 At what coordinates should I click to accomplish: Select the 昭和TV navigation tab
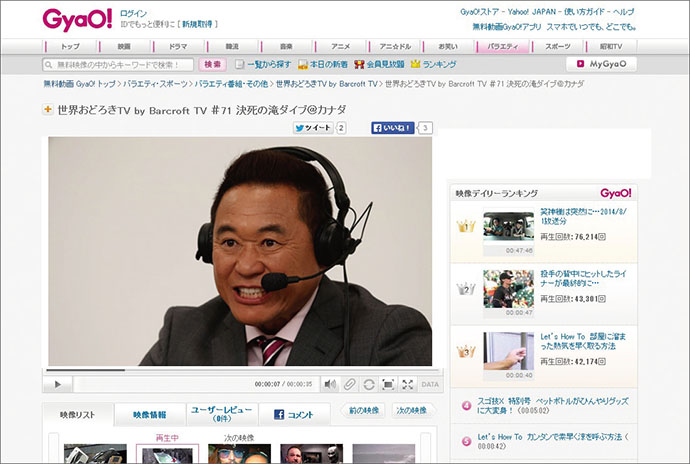pyautogui.click(x=611, y=46)
